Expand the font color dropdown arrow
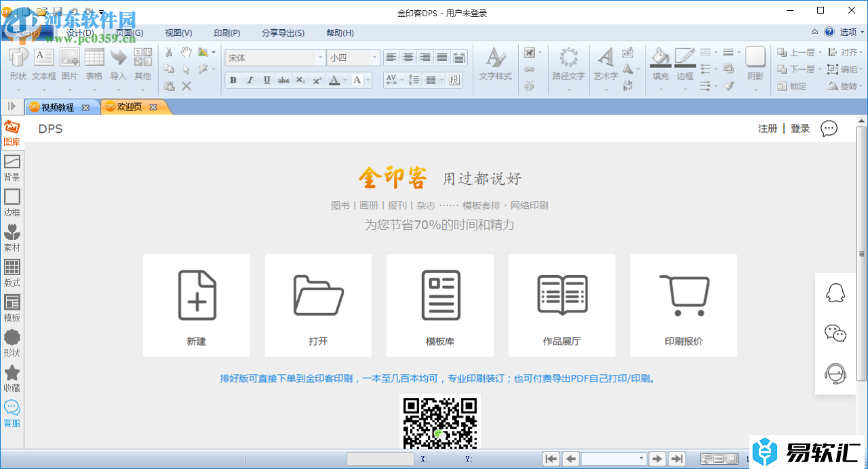Screen dimensions: 868x469 click(345, 80)
